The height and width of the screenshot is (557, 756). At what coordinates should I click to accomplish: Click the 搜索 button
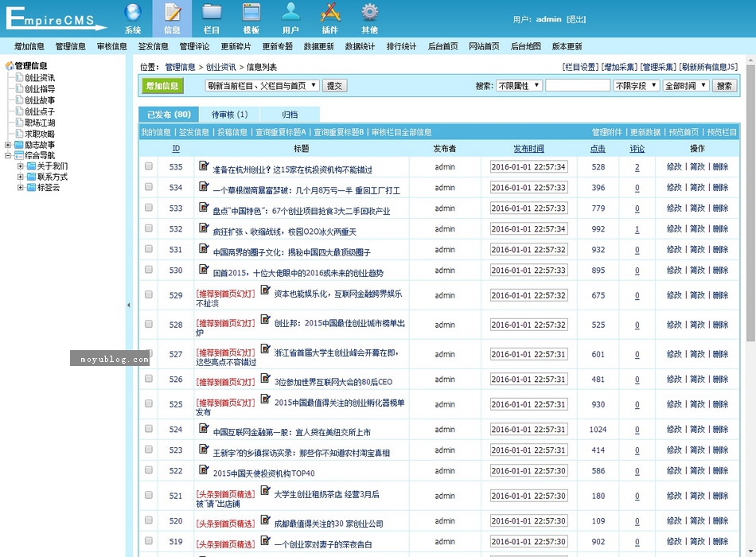[x=724, y=86]
